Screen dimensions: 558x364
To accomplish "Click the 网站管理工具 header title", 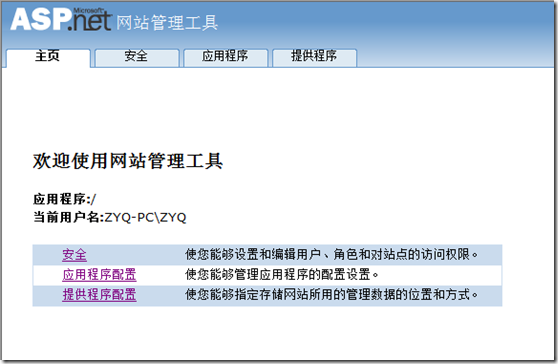I will [167, 23].
